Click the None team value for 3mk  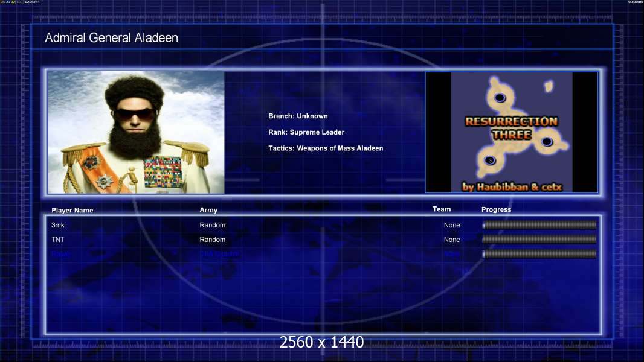pyautogui.click(x=452, y=225)
